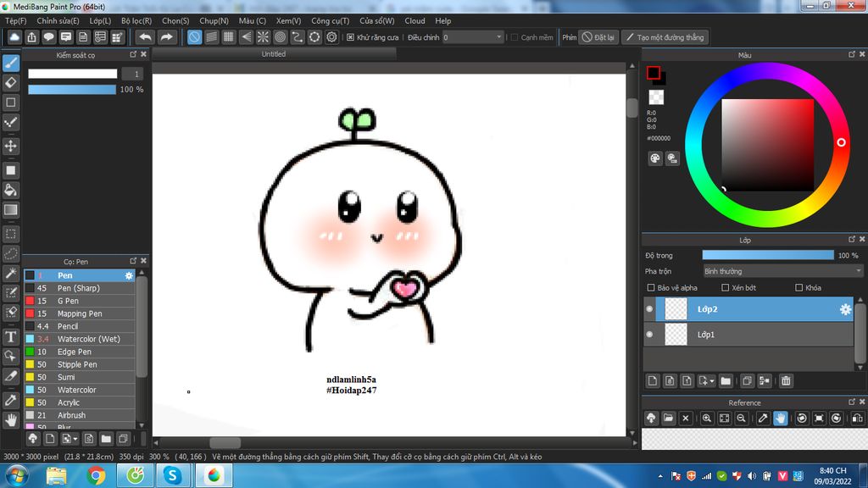This screenshot has width=868, height=488.
Task: Click the brush size slider bar
Action: [x=73, y=74]
